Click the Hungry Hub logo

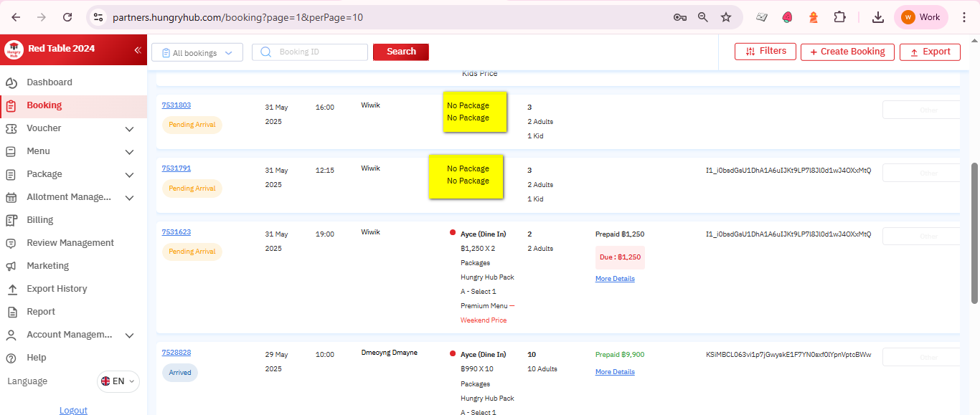click(x=14, y=49)
